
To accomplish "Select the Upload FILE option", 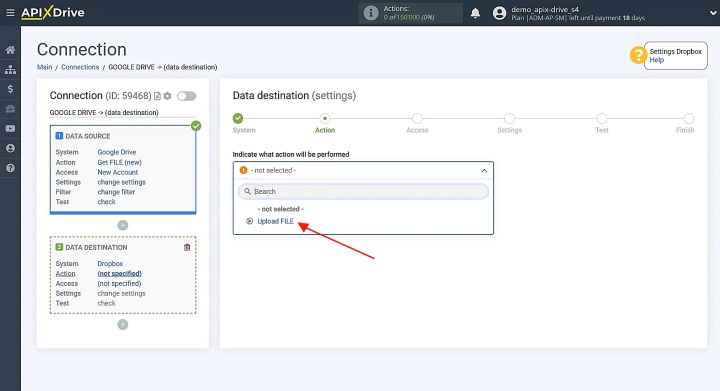I will point(276,222).
